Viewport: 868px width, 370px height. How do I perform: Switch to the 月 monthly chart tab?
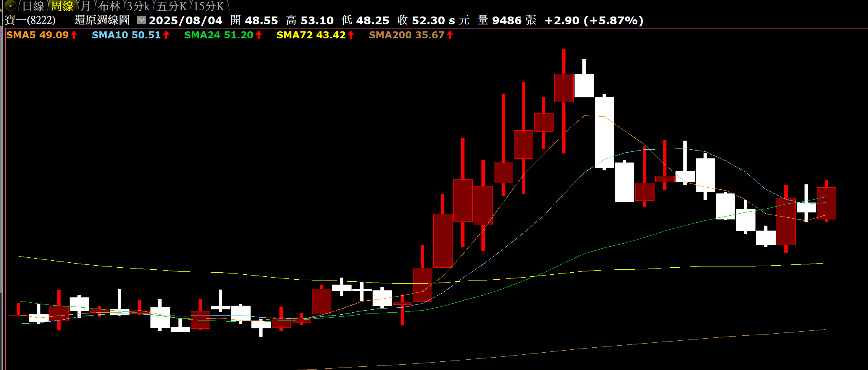[85, 6]
